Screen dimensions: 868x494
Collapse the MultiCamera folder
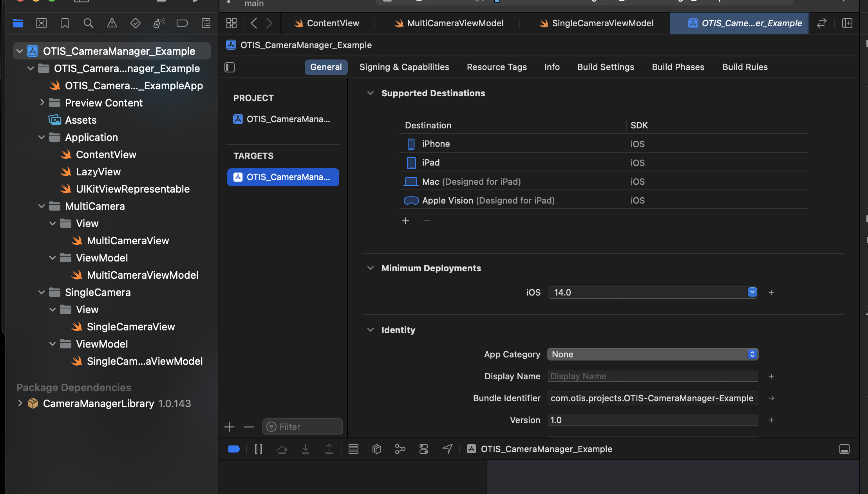tap(42, 206)
